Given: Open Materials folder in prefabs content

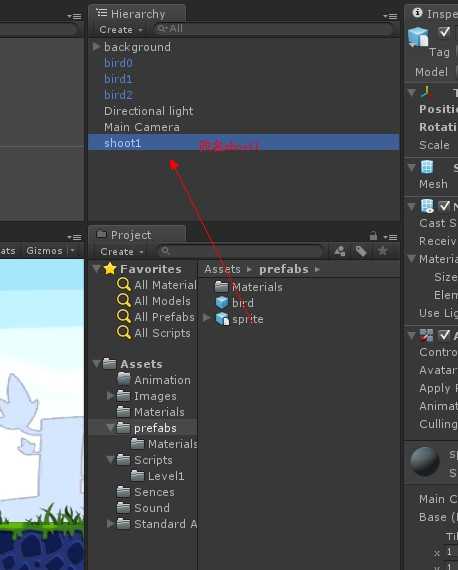Looking at the screenshot, I should coord(249,287).
